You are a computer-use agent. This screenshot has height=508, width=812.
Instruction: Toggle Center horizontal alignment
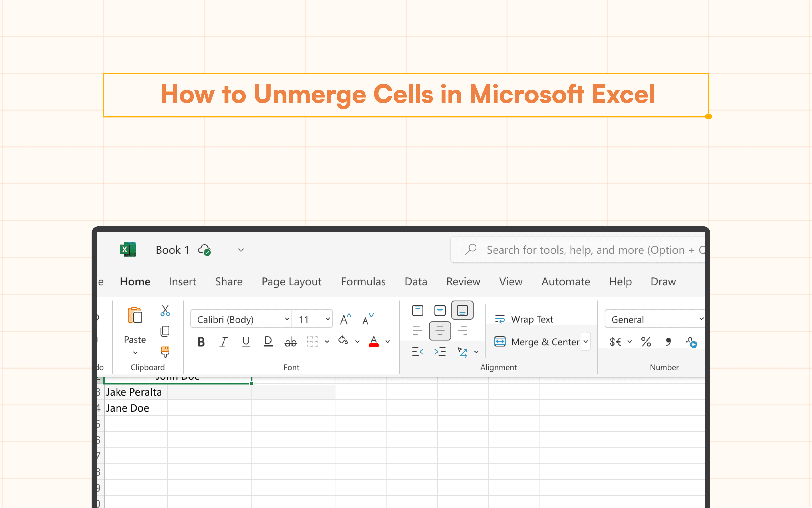tap(440, 331)
